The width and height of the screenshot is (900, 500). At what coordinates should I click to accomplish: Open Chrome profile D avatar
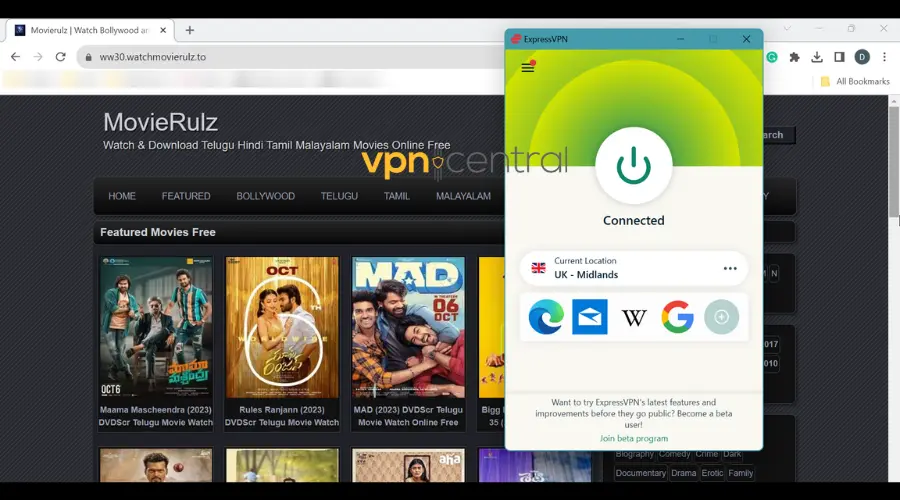[x=862, y=57]
